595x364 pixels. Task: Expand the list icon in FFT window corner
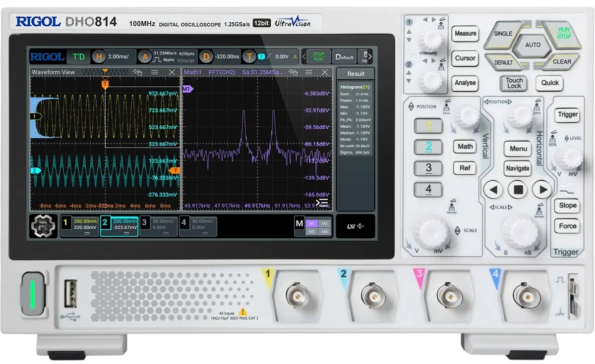click(x=322, y=203)
